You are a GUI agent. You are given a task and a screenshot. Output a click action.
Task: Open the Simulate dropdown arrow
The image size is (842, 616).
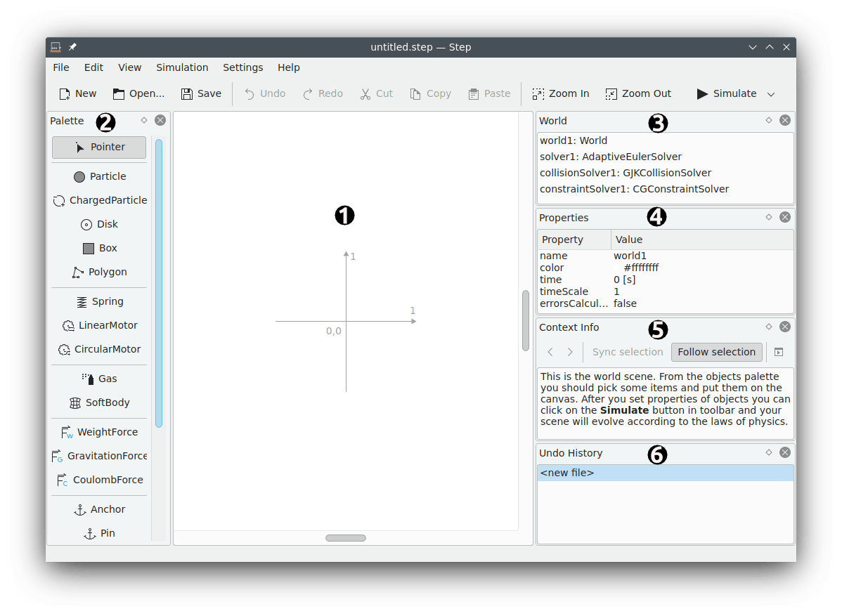771,94
